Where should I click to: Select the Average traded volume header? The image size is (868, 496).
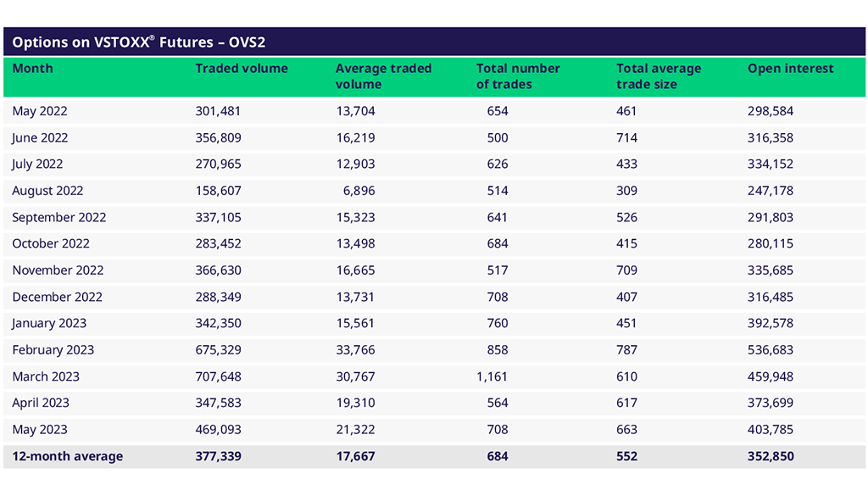(x=383, y=76)
